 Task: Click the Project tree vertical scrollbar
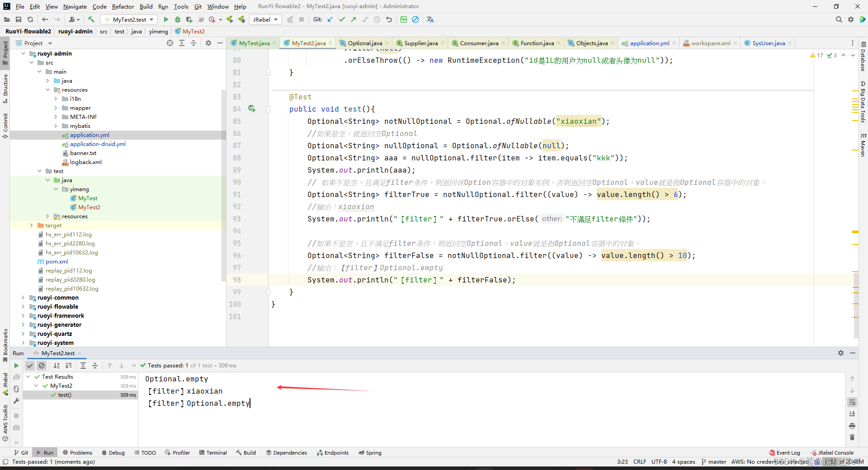223,185
